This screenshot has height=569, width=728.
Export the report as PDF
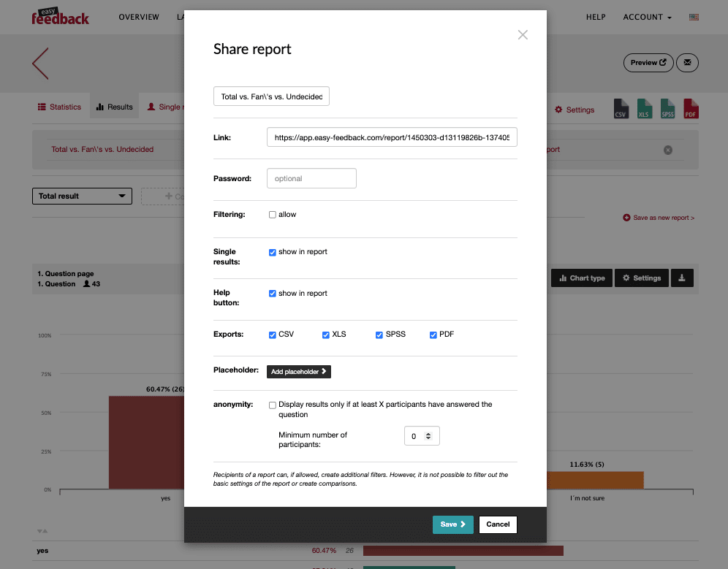690,110
